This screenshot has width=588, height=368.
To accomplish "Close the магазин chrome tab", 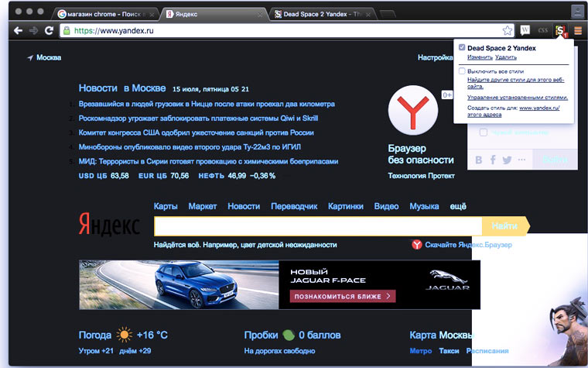I will tap(152, 15).
